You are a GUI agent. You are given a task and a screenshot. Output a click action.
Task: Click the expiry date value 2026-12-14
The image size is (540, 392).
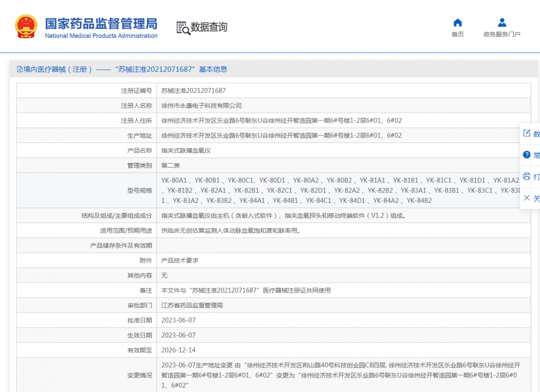179,350
